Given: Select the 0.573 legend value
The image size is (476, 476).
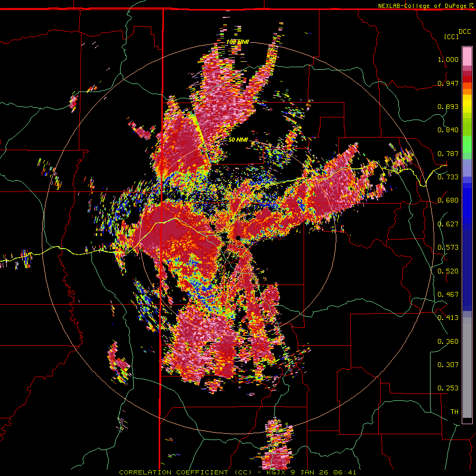Looking at the screenshot, I should point(448,248).
